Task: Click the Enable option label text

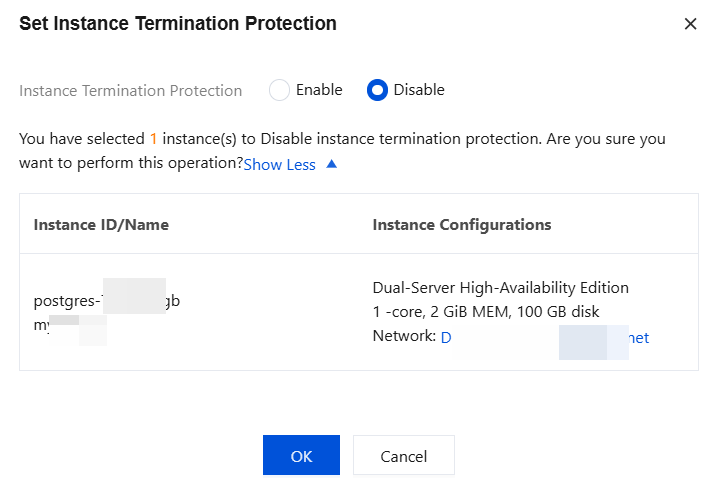Action: (x=319, y=90)
